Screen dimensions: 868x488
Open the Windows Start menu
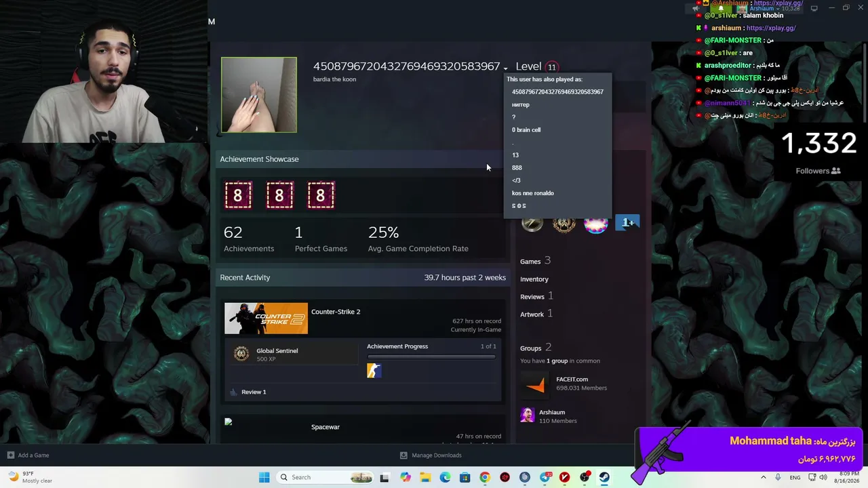coord(264,477)
